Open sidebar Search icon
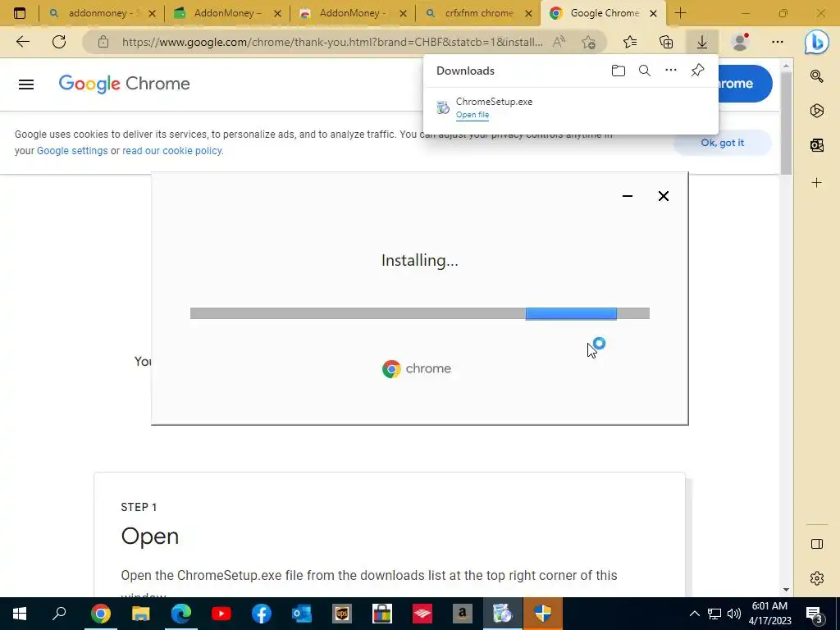The image size is (840, 630). tap(816, 76)
